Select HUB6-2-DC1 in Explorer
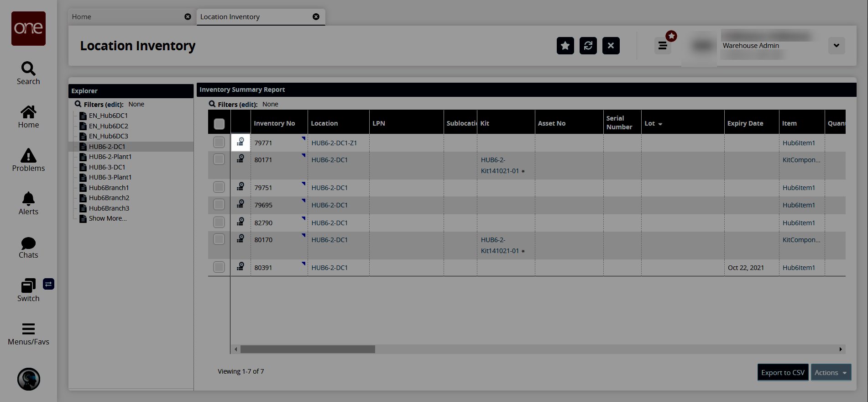Screen dimensions: 868x402 (107, 147)
